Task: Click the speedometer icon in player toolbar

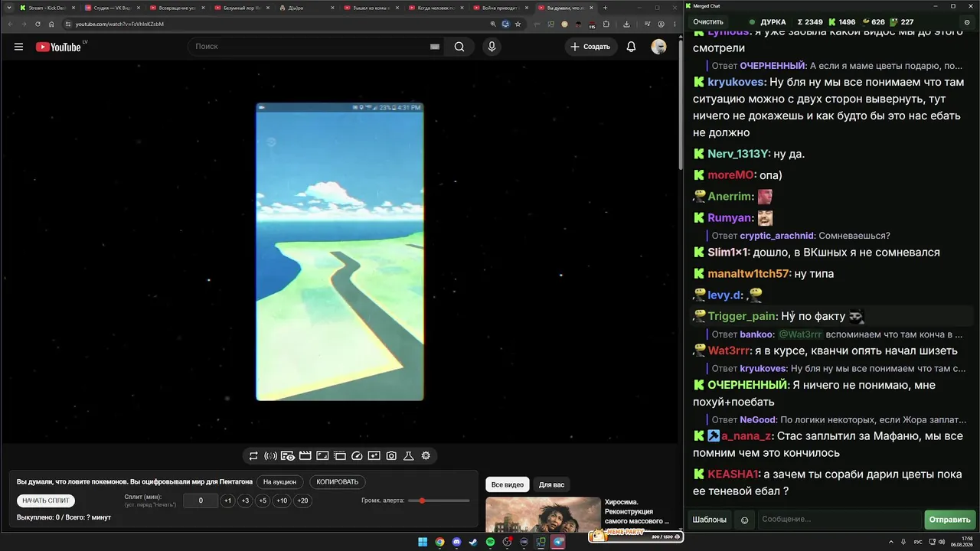Action: coord(357,456)
